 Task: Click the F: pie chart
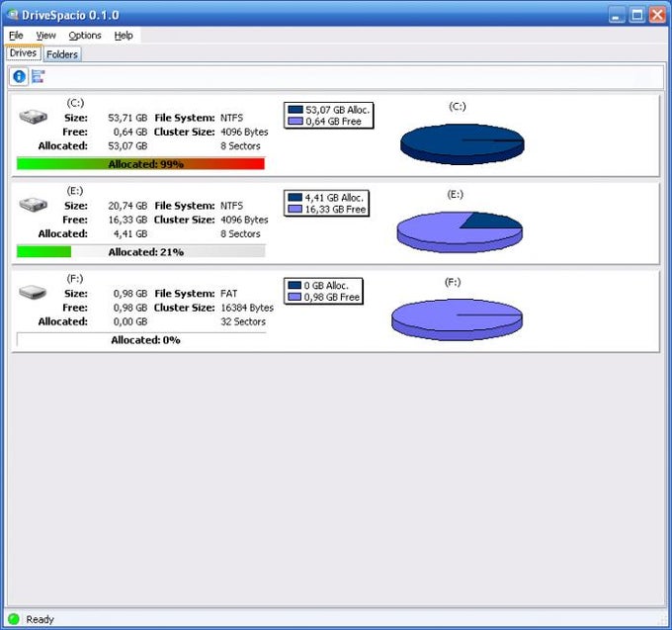tap(457, 319)
